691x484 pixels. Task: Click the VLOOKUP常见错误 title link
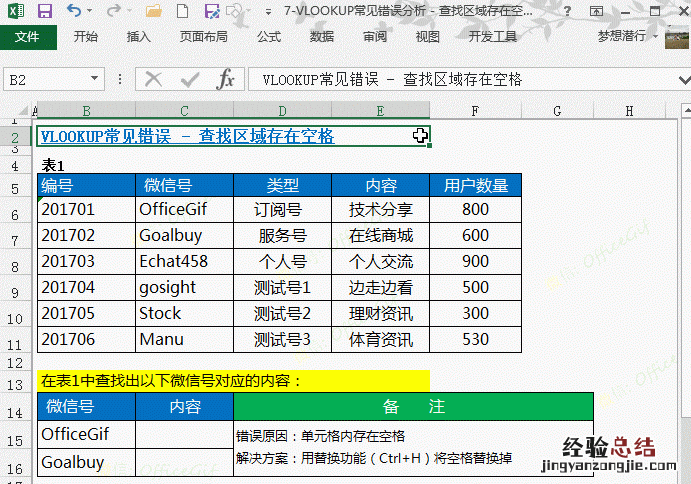click(x=187, y=136)
